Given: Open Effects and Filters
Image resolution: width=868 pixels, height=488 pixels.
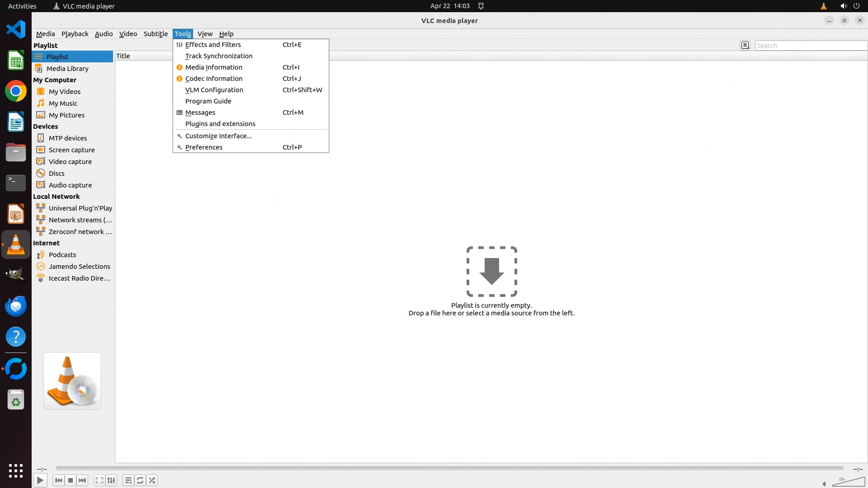Looking at the screenshot, I should tap(213, 45).
